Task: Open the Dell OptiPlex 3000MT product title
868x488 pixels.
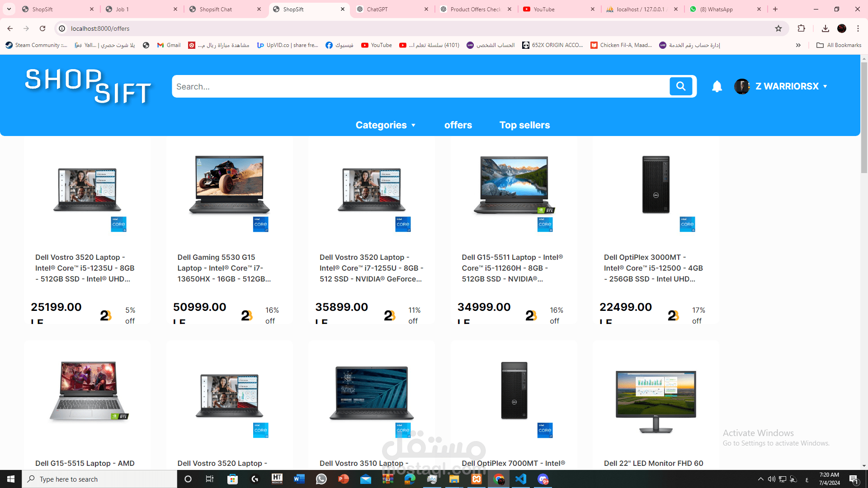Action: (653, 268)
